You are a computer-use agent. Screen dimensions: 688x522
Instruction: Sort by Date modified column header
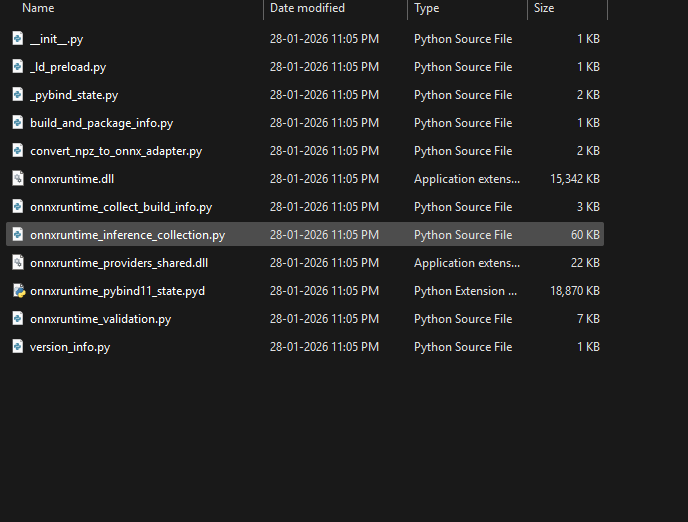[307, 8]
